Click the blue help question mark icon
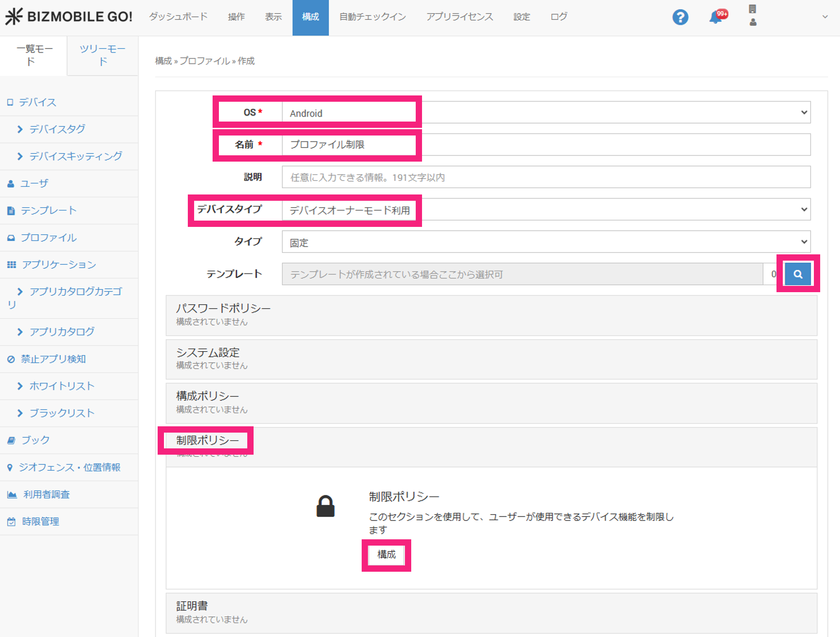This screenshot has height=637, width=840. coord(680,17)
